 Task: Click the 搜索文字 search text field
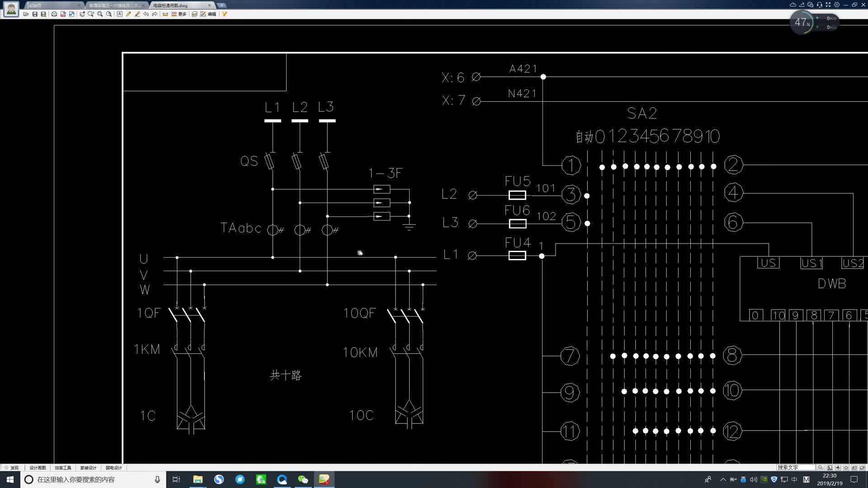[x=796, y=468]
